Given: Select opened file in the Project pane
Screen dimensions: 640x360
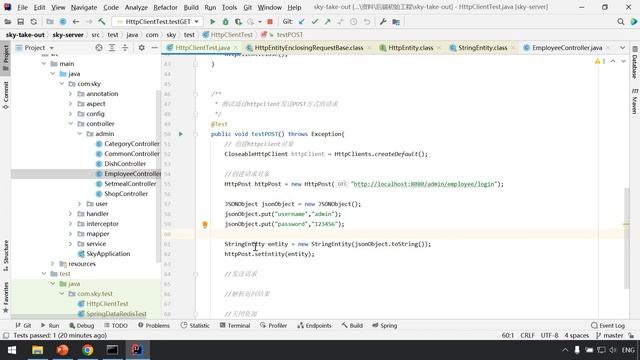Looking at the screenshot, I should 99,48.
